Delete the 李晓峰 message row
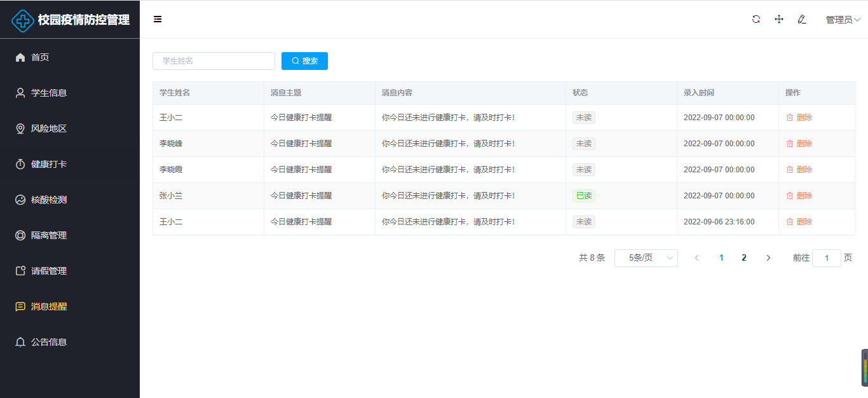The image size is (868, 398). click(799, 144)
